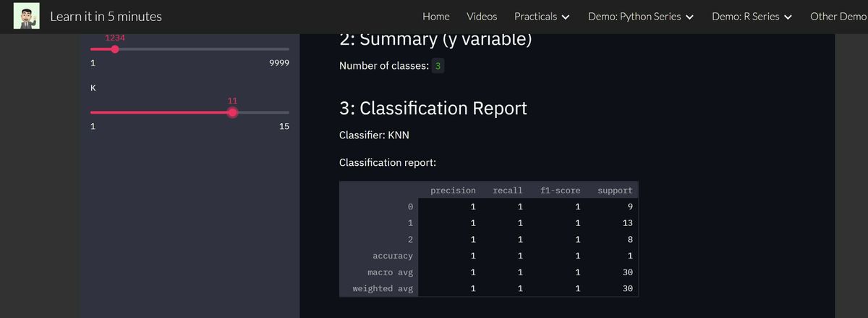Select the support column header
Image resolution: width=868 pixels, height=318 pixels.
[x=615, y=191]
